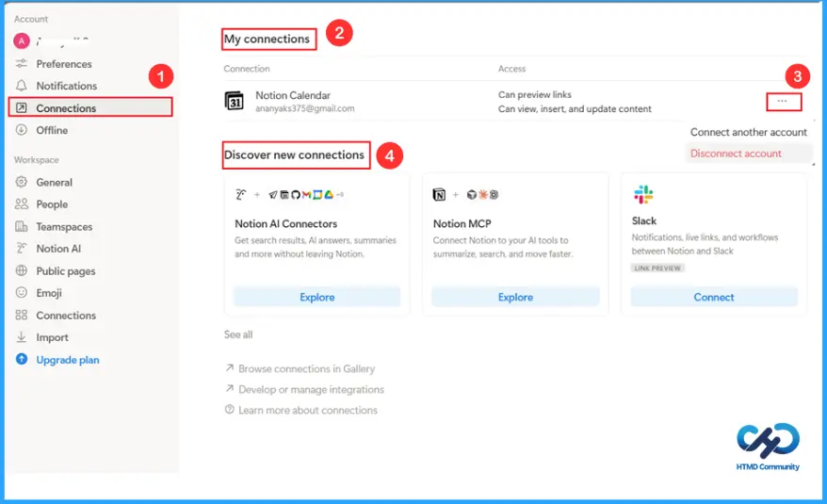Open the three-dot menu for Notion Calendar
Image resolution: width=827 pixels, height=504 pixels.
784,102
